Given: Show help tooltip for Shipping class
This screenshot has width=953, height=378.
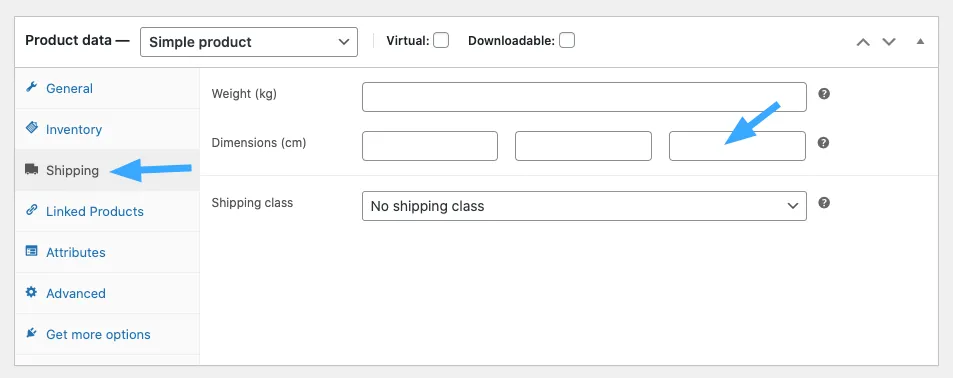Looking at the screenshot, I should [824, 203].
